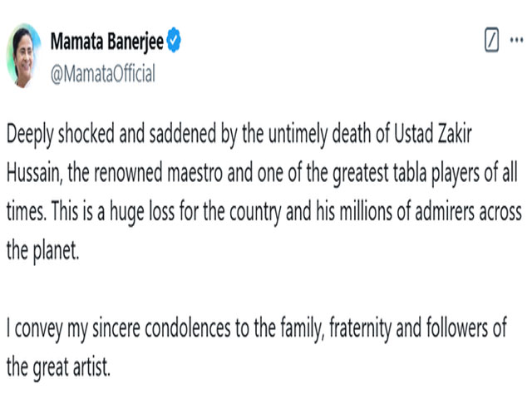Click the word "Hussain," in the post

point(35,174)
